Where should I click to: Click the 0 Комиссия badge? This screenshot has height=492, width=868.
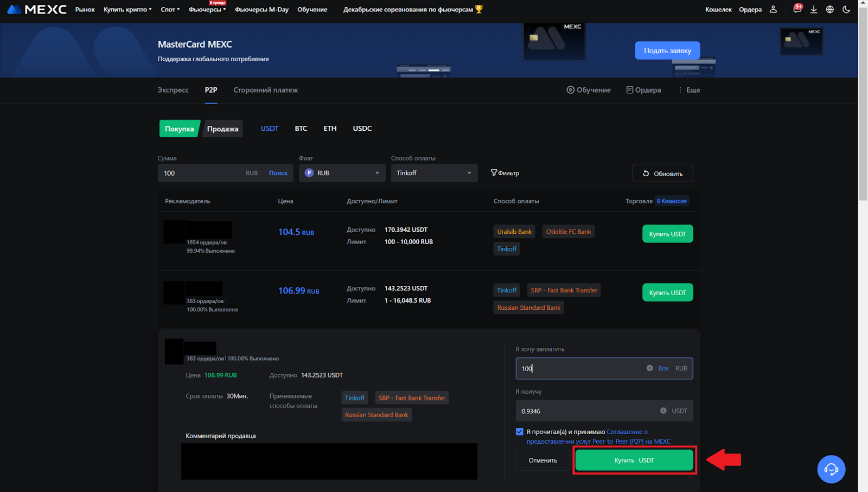click(x=672, y=201)
